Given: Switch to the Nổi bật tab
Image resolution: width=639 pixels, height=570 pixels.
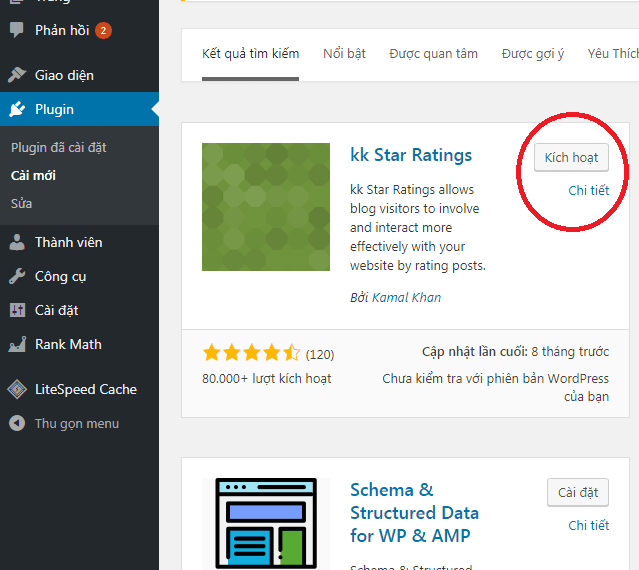Looking at the screenshot, I should [x=344, y=54].
